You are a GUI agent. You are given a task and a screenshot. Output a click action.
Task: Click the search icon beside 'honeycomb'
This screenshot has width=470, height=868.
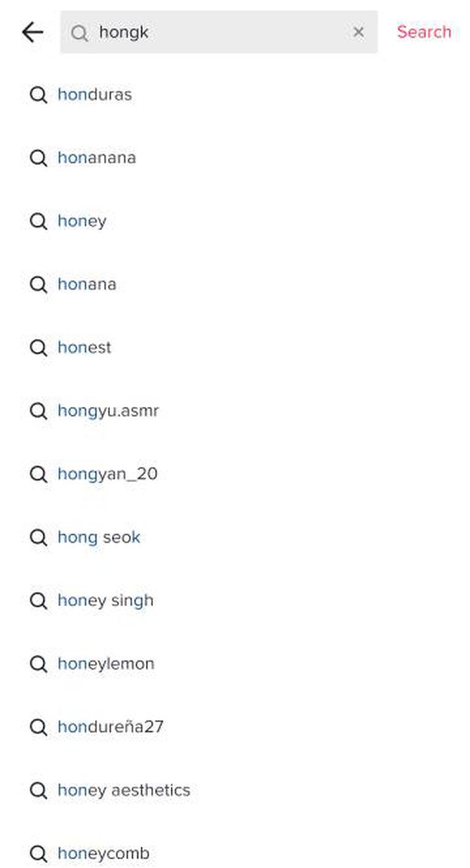click(39, 853)
